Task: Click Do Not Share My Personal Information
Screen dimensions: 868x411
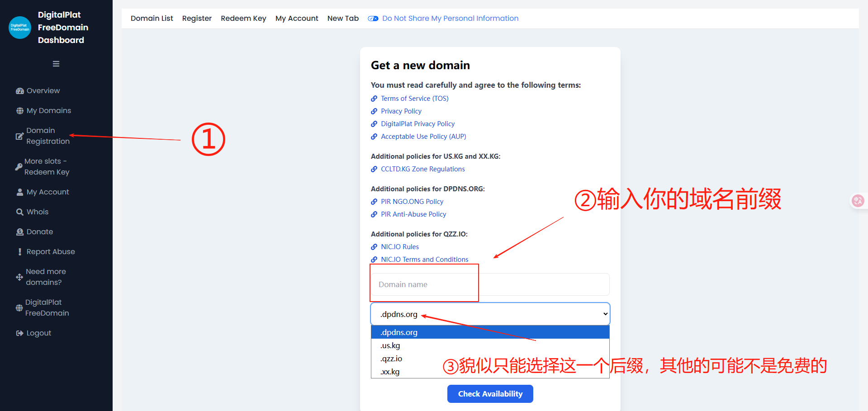Action: pos(443,19)
